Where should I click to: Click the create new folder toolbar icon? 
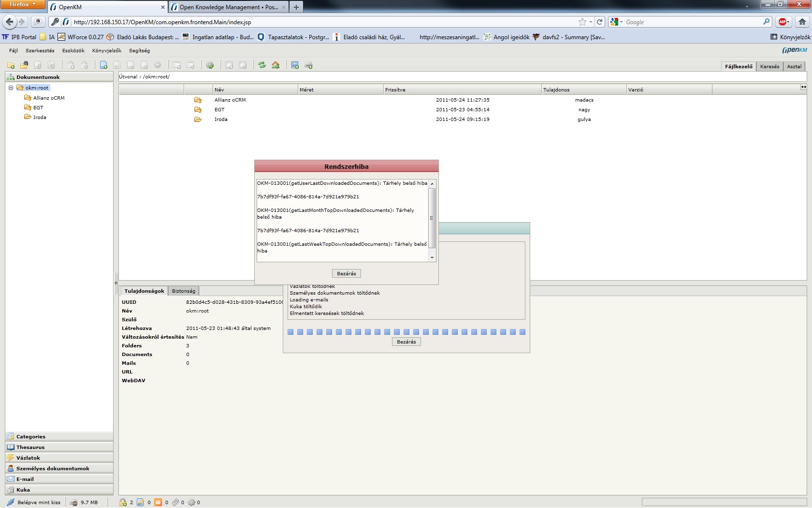11,65
